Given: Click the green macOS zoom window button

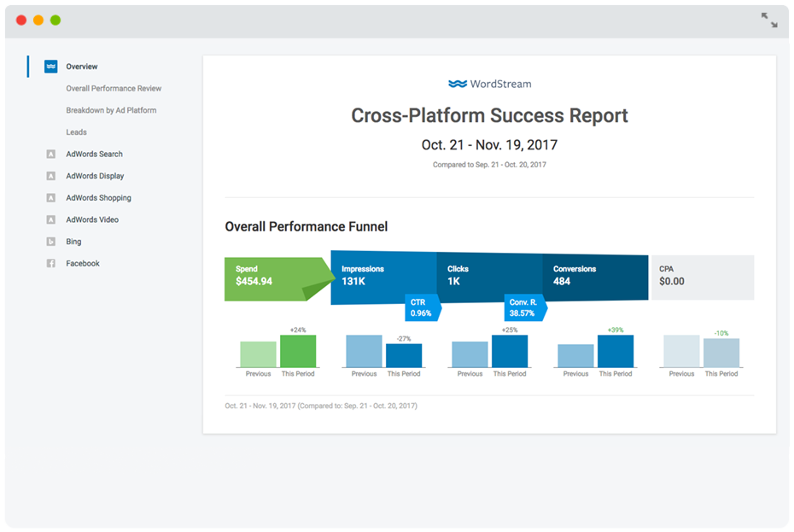Looking at the screenshot, I should pyautogui.click(x=55, y=20).
